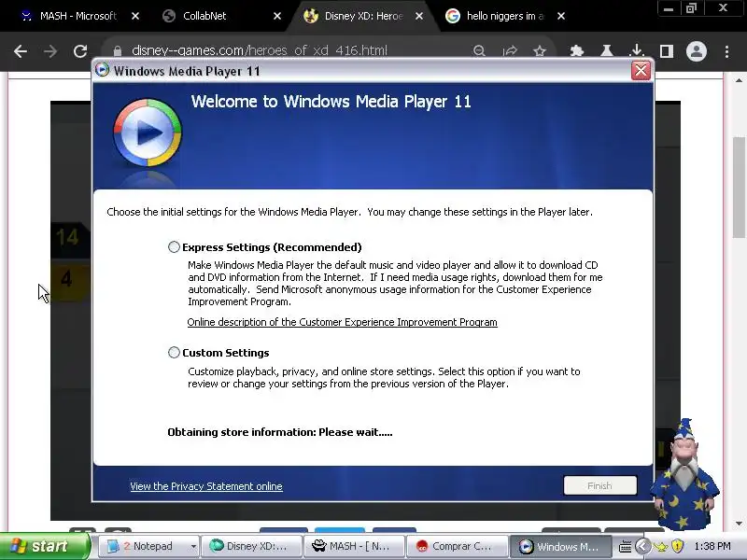Click the 1:38 PM clock
The height and width of the screenshot is (560, 747).
(x=712, y=546)
